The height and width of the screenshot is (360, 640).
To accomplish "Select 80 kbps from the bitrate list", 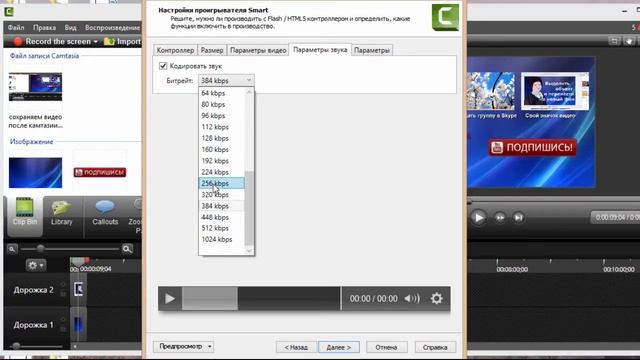I will point(221,104).
